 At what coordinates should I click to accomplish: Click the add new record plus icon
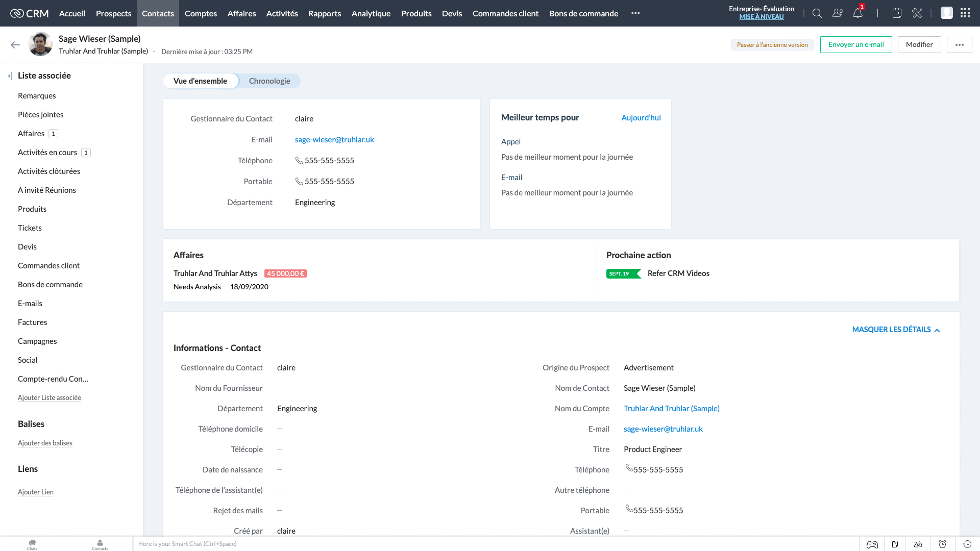coord(878,13)
